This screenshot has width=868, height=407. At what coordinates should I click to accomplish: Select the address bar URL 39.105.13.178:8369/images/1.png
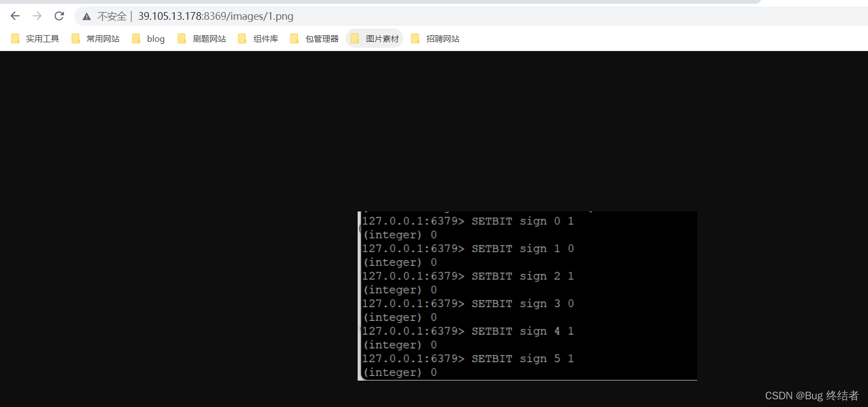215,16
